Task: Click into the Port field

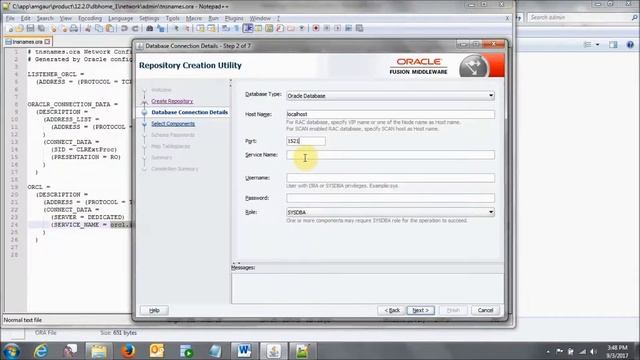Action: [x=306, y=141]
